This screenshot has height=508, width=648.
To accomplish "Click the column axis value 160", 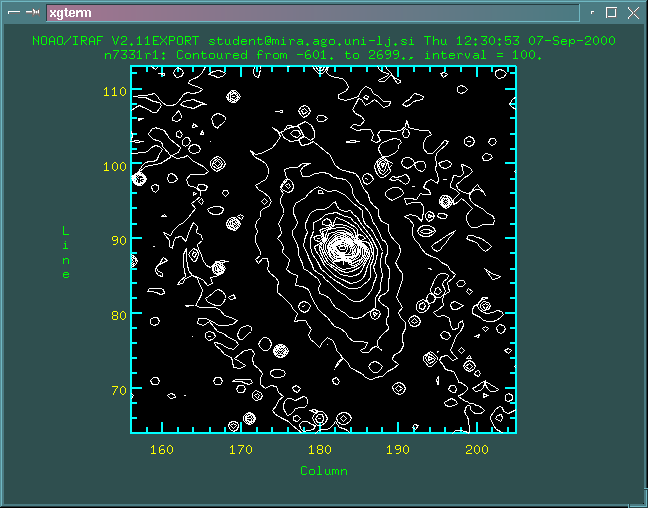I will (x=162, y=450).
